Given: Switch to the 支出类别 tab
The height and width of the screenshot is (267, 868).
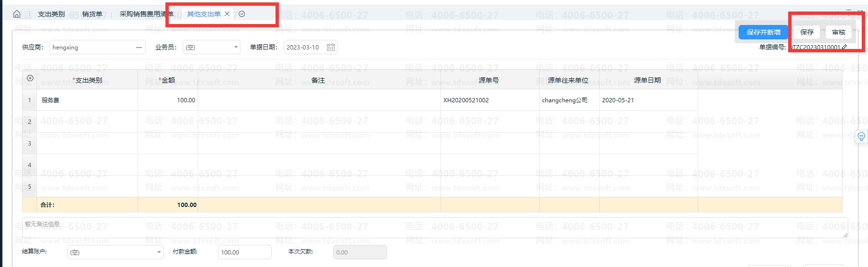Looking at the screenshot, I should tap(51, 14).
